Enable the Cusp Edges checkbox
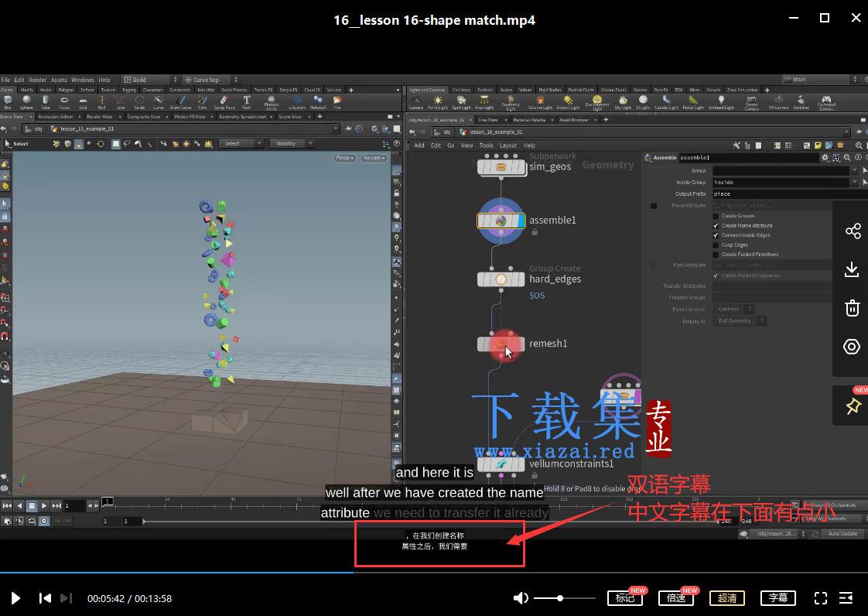 tap(716, 245)
